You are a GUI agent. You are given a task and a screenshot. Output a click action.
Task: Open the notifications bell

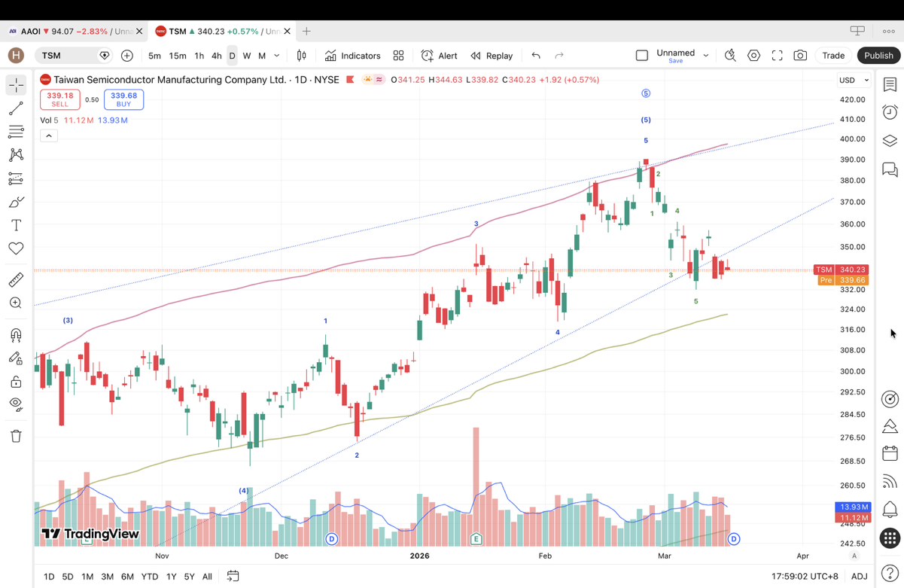click(x=890, y=510)
